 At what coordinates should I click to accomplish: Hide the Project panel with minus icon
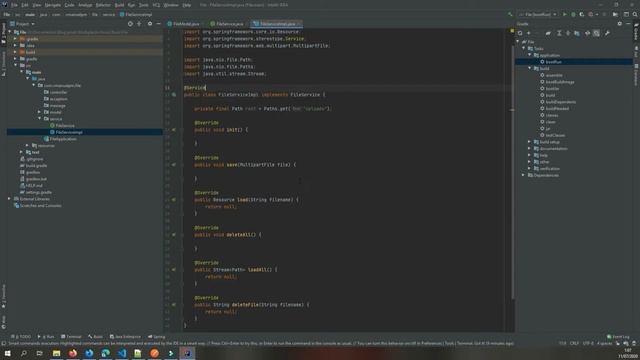(158, 24)
